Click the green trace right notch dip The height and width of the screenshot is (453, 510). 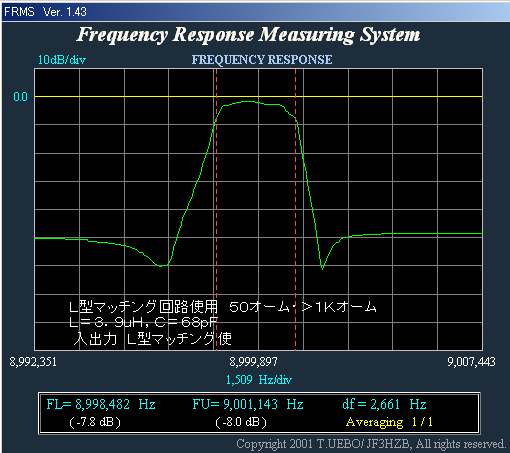(322, 268)
